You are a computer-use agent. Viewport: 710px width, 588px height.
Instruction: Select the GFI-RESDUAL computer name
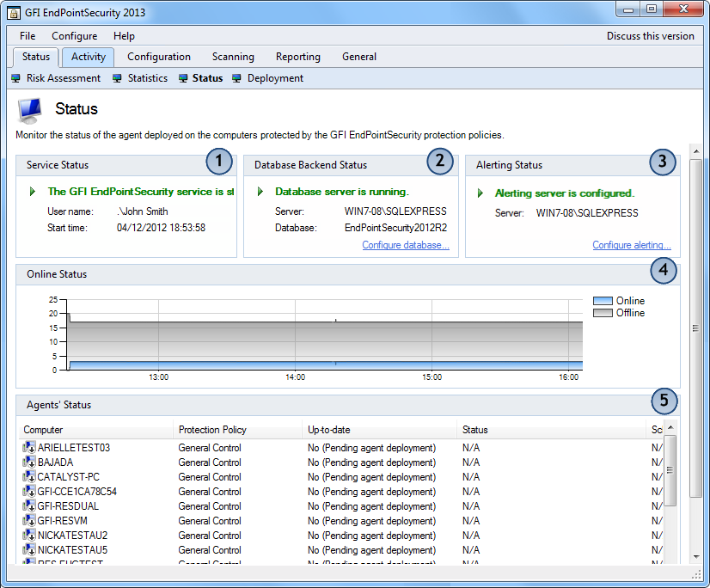[x=68, y=506]
